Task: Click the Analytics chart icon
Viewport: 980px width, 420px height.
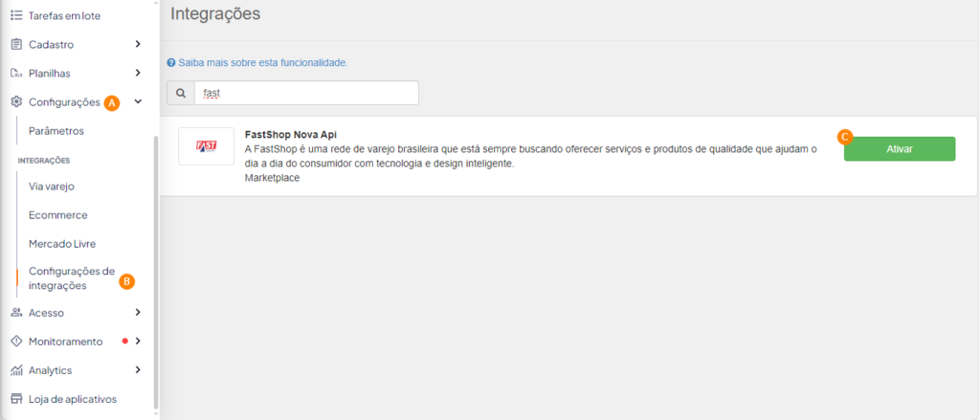Action: (17, 370)
